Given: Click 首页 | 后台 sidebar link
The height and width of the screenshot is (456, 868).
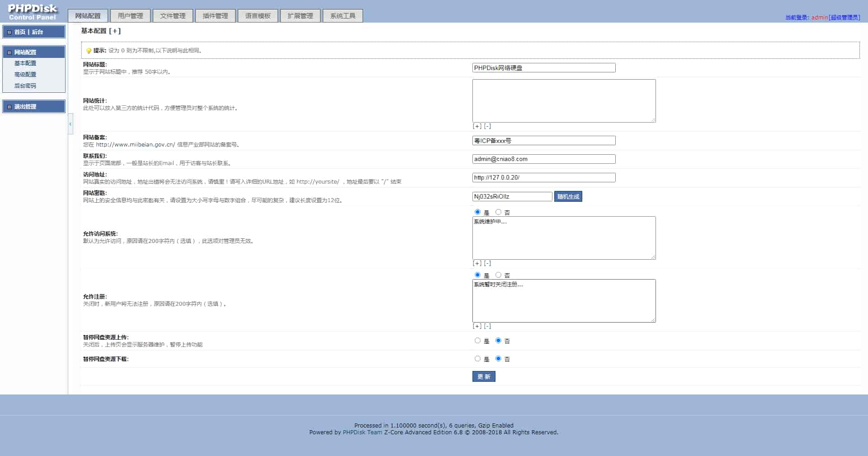Looking at the screenshot, I should [28, 32].
